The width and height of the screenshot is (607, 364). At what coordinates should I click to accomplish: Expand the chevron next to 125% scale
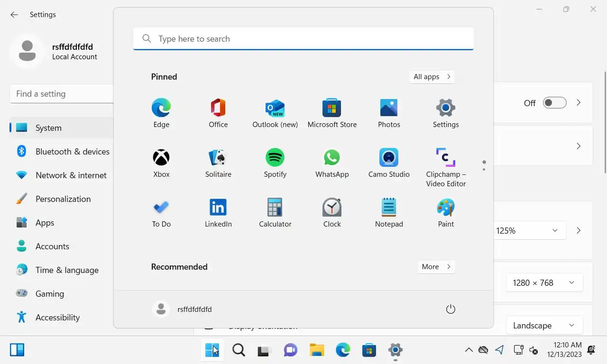point(579,231)
